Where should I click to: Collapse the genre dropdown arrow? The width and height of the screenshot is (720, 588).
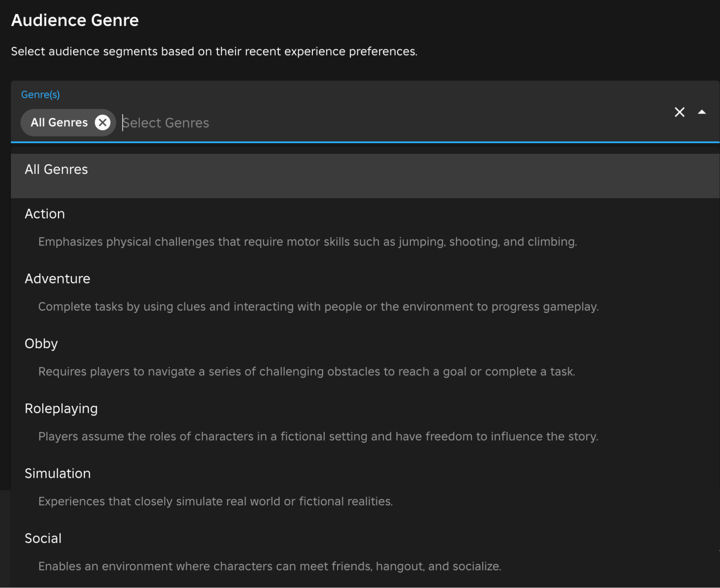(x=701, y=112)
